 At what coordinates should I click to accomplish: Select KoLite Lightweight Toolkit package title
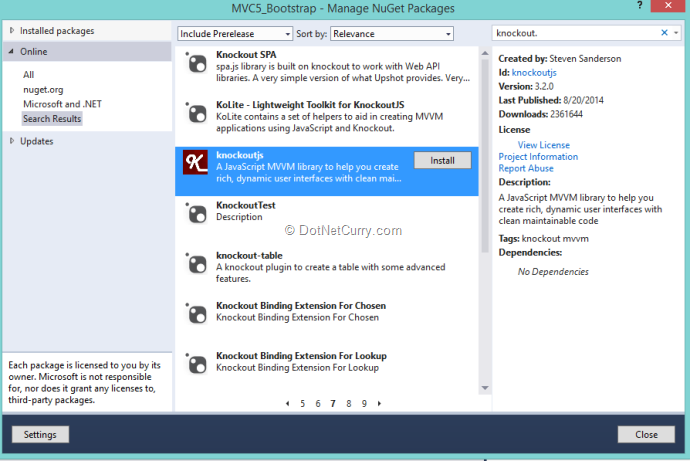[x=310, y=105]
